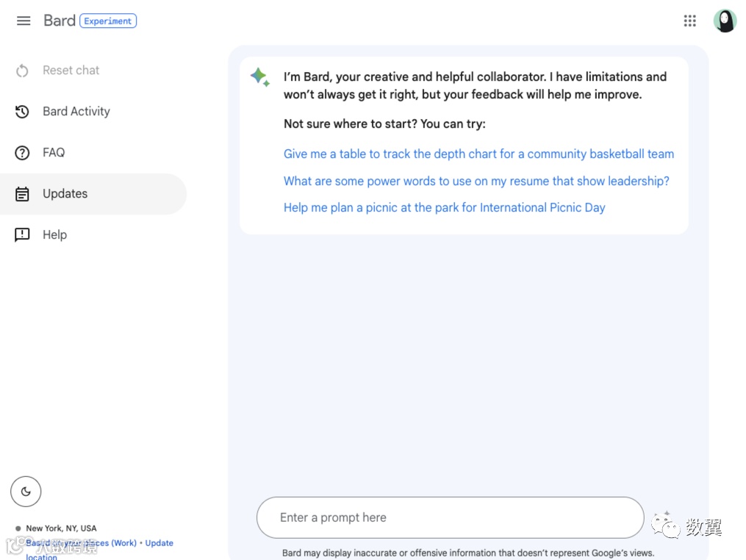Open the hamburger main menu
The height and width of the screenshot is (560, 746).
pyautogui.click(x=24, y=21)
